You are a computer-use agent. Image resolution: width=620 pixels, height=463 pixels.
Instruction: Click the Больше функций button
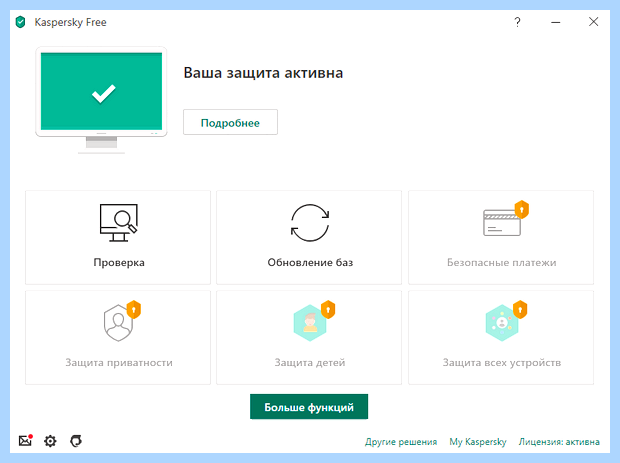point(309,406)
